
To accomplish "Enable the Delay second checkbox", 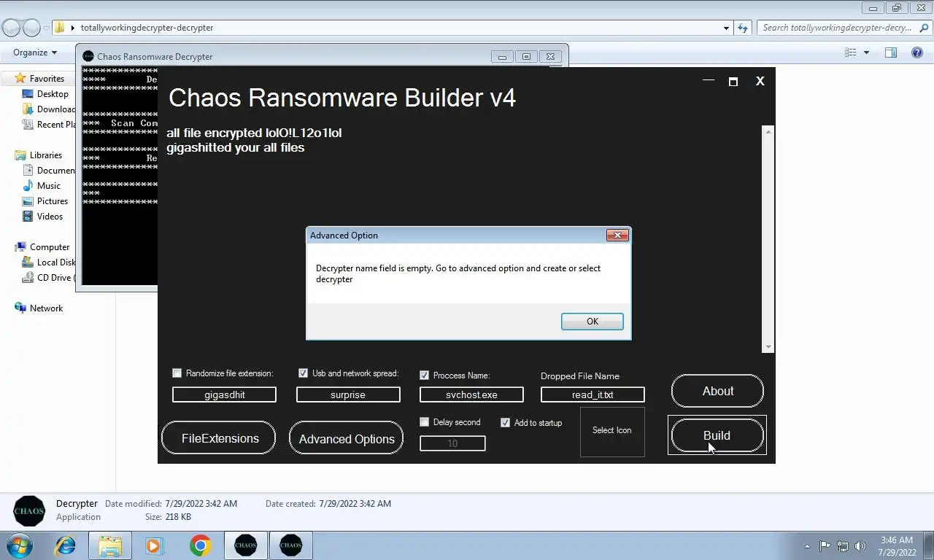I will (424, 421).
